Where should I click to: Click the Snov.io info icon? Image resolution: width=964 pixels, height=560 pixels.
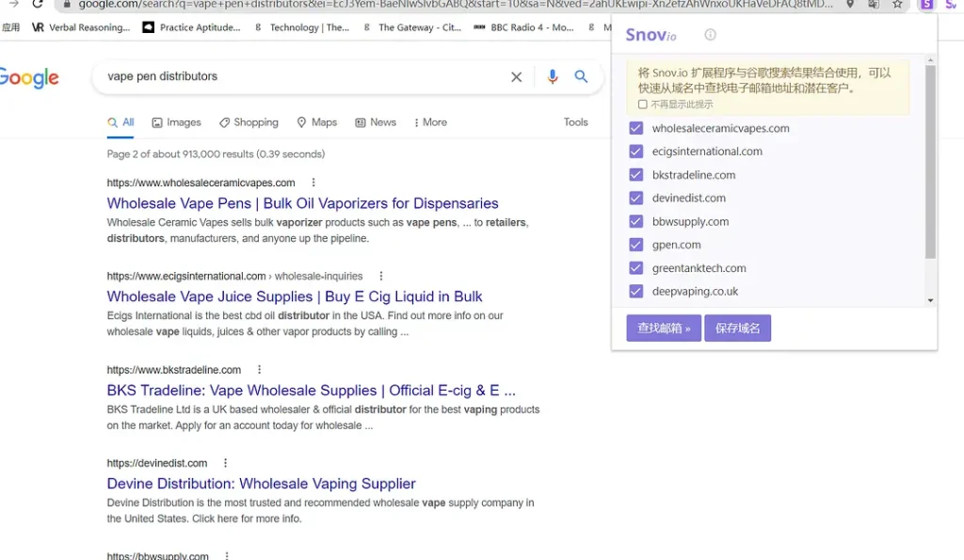point(710,35)
